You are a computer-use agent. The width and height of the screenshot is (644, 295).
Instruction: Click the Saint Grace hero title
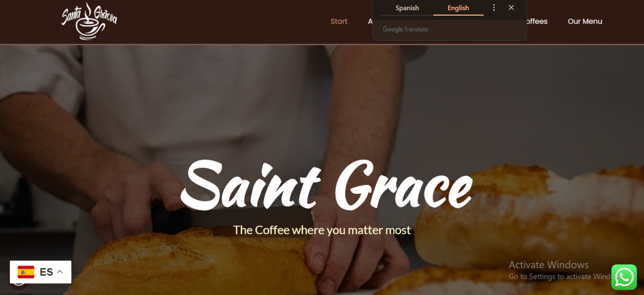pyautogui.click(x=326, y=184)
